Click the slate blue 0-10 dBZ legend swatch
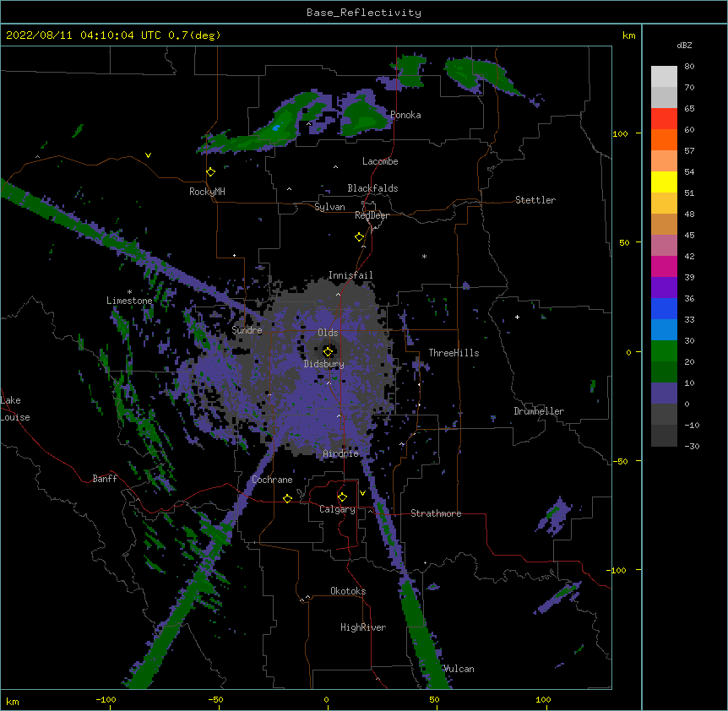The width and height of the screenshot is (728, 711). [x=664, y=393]
